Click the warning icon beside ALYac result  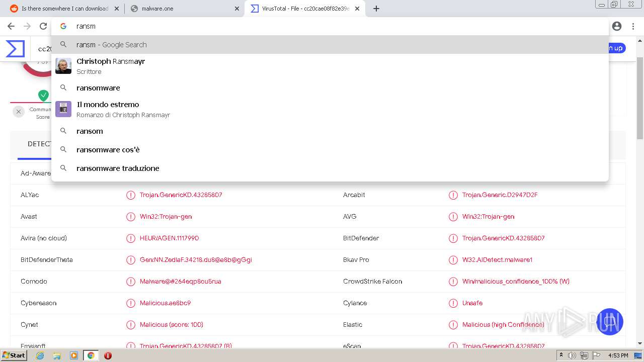coord(131,195)
